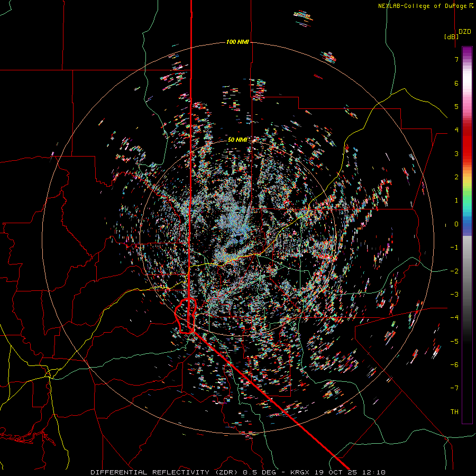476x476 pixels.
Task: Click the 12:10 timestamp in the caption
Action: tap(373, 472)
